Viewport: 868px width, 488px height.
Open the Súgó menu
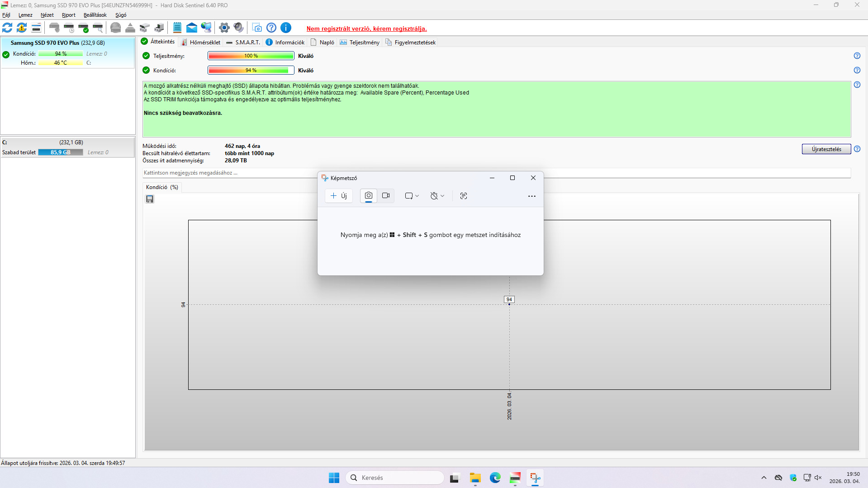[121, 15]
